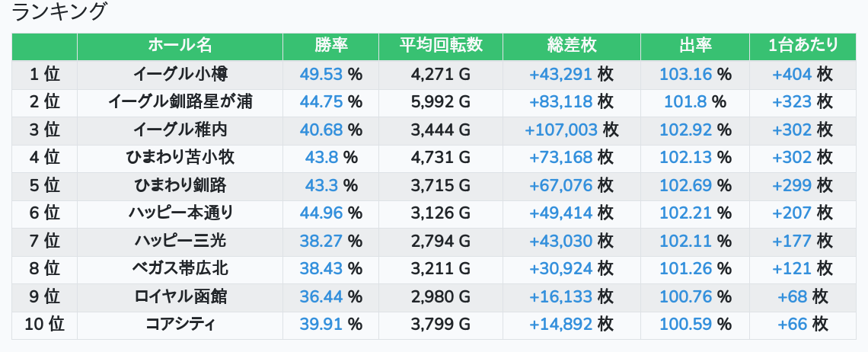Select the 出率 column header
Image resolution: width=868 pixels, height=352 pixels.
click(694, 46)
